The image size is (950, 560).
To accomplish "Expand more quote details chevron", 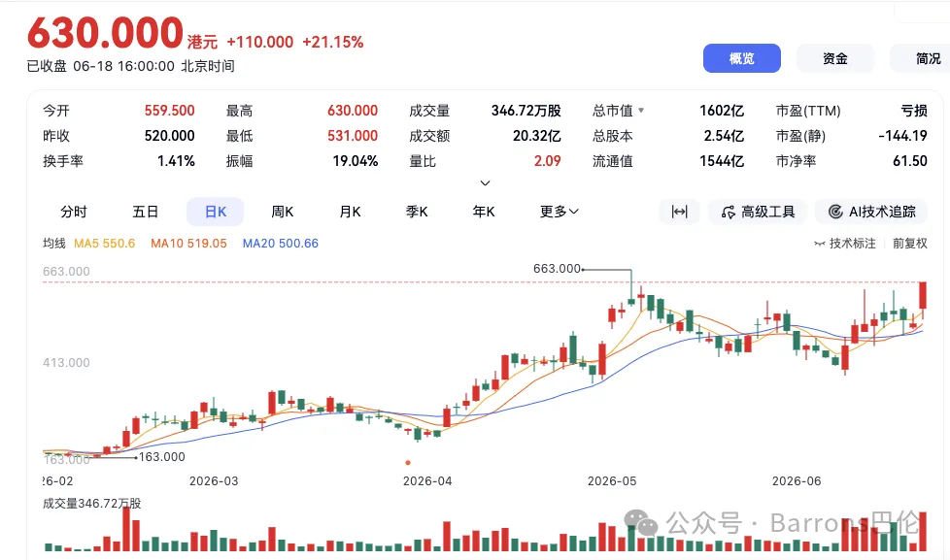I will pos(485,182).
